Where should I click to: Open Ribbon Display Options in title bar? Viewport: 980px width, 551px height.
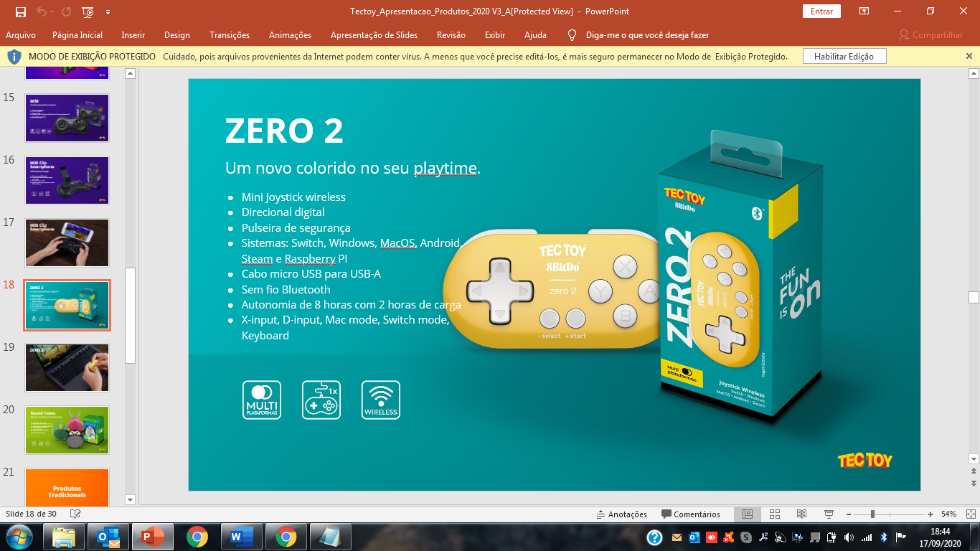coord(864,11)
